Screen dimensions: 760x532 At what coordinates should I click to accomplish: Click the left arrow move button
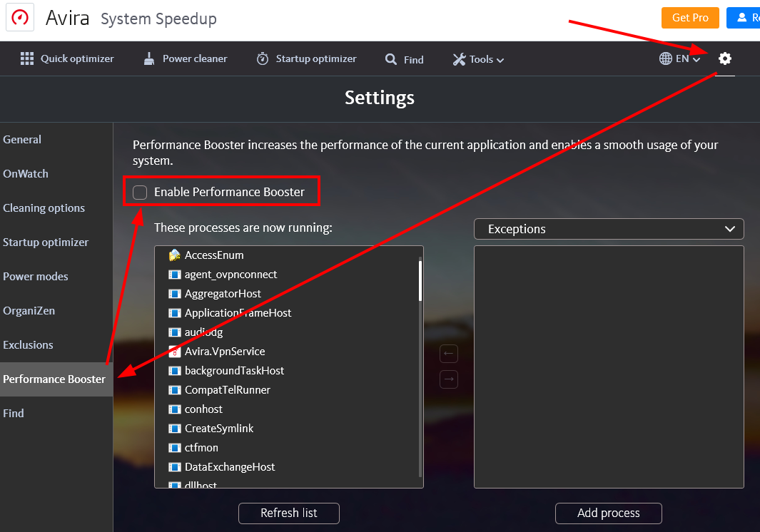pos(448,354)
